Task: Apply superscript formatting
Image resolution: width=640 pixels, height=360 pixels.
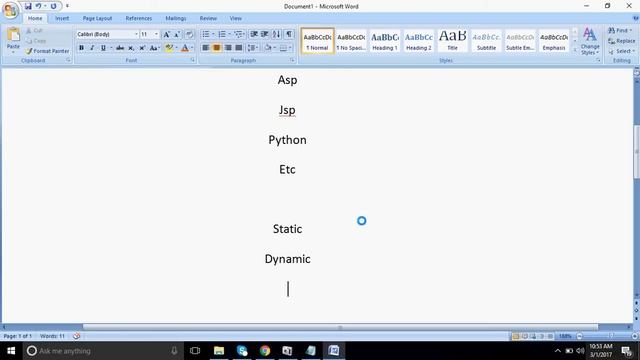Action: (x=142, y=48)
